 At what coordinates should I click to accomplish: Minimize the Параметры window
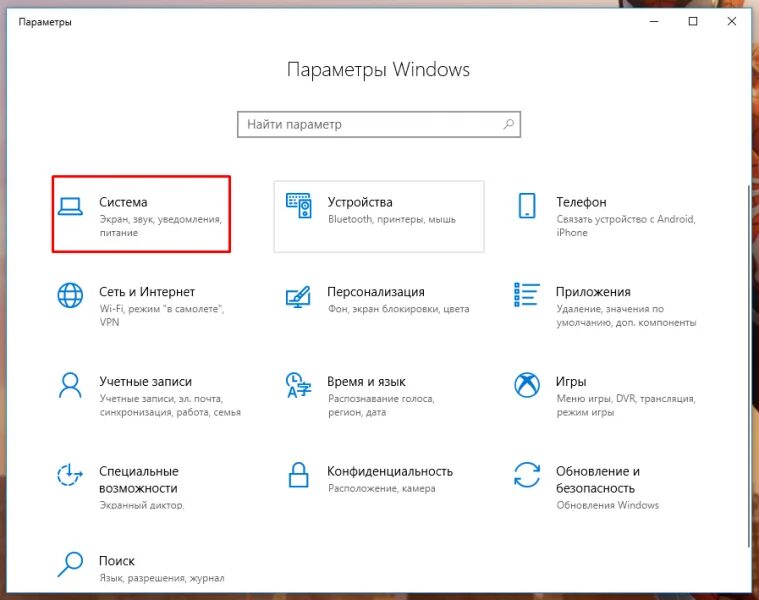(654, 22)
